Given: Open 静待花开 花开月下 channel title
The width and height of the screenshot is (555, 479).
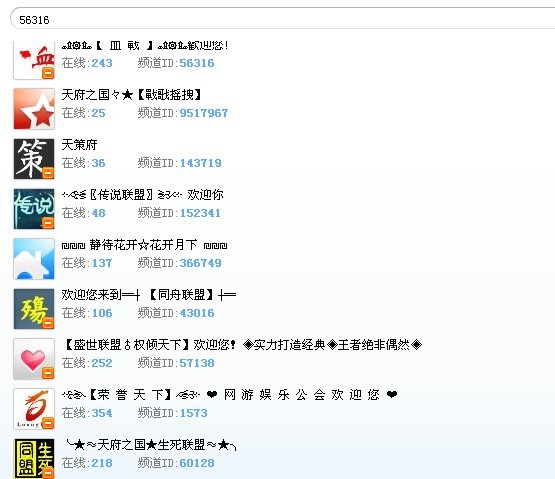Looking at the screenshot, I should coord(144,245).
